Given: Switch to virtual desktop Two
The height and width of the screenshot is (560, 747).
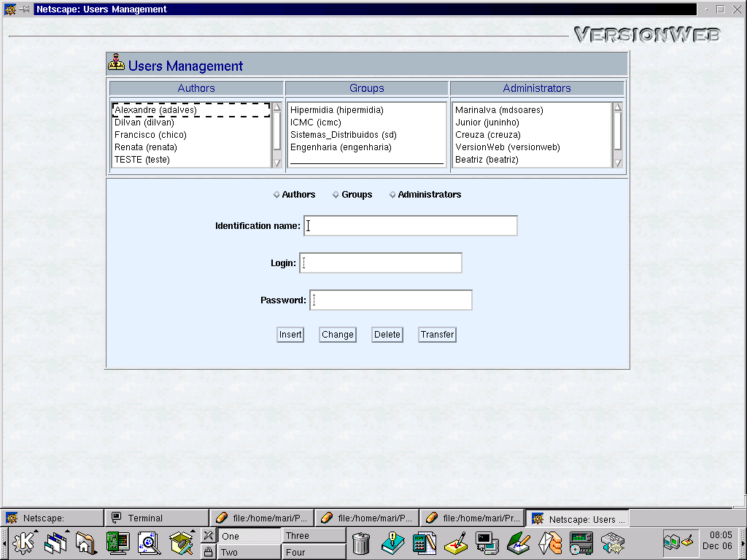Looking at the screenshot, I should tap(249, 552).
